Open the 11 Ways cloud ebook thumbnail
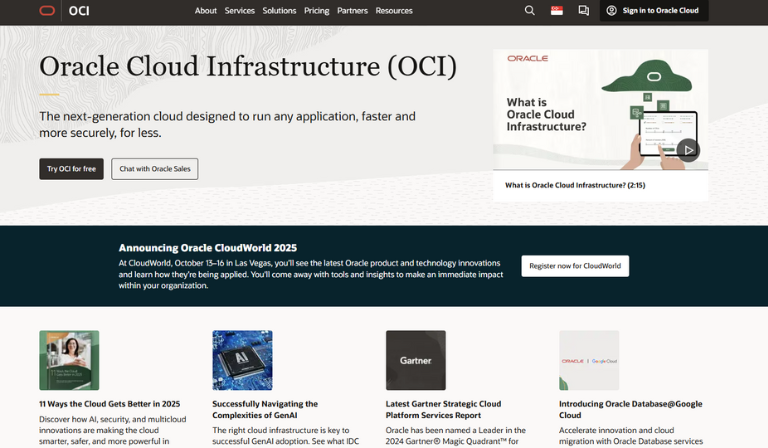Viewport: 768px width, 448px height. tap(69, 360)
